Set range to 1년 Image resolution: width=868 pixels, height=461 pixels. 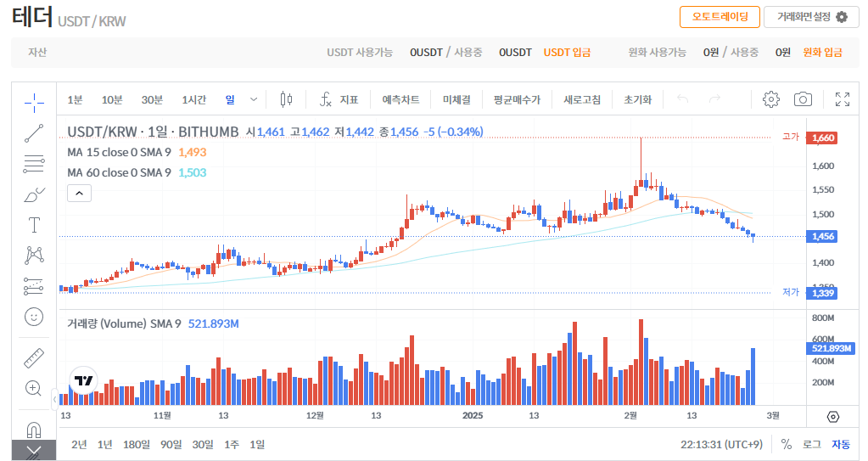(104, 444)
